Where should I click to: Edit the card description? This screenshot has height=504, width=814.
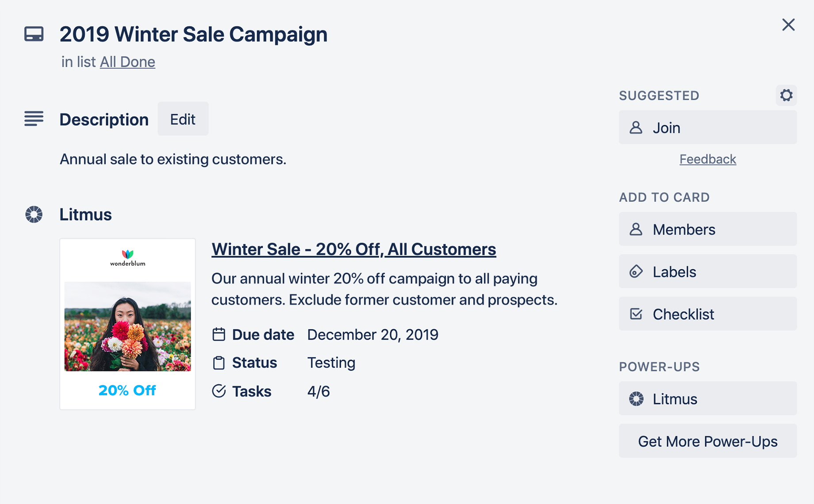pyautogui.click(x=183, y=119)
